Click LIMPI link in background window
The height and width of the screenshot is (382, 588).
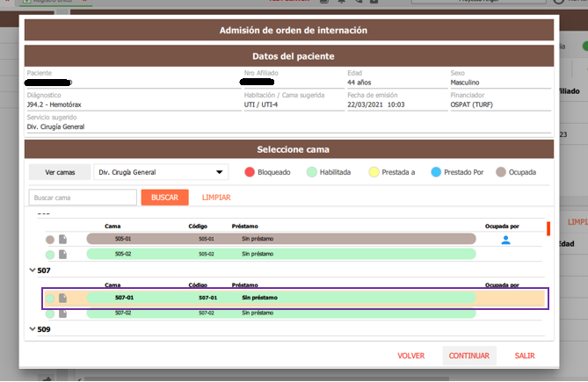[577, 222]
